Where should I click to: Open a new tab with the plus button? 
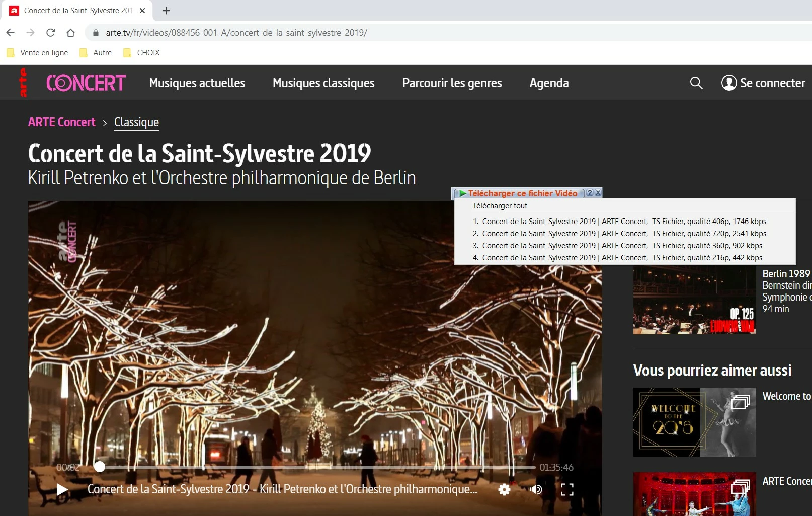click(167, 11)
